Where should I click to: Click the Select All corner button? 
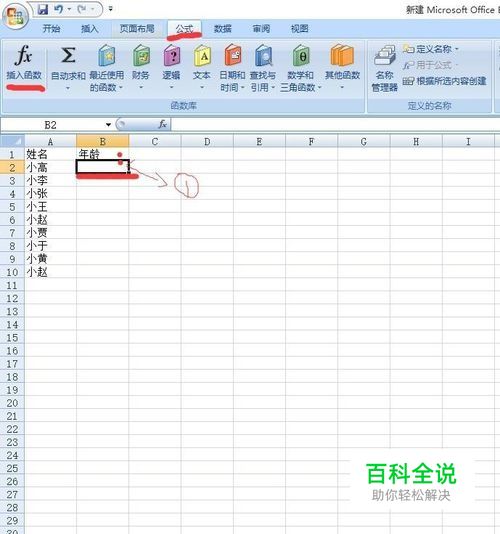12,141
